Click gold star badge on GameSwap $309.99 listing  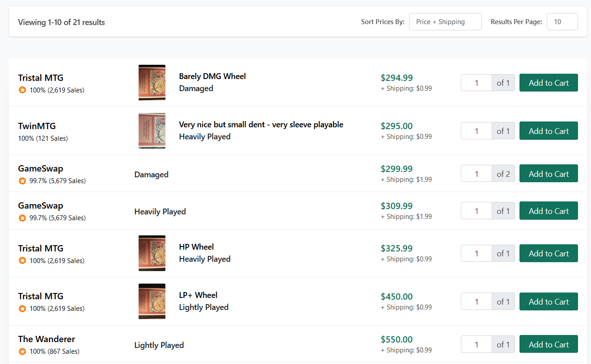[x=22, y=218]
